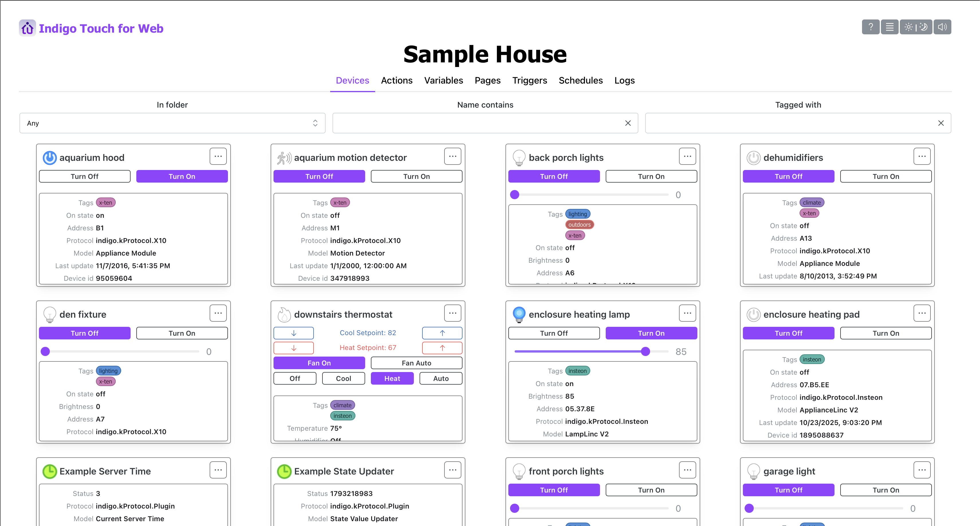Turn on the dehumidifiers
Image resolution: width=980 pixels, height=526 pixels.
(886, 176)
